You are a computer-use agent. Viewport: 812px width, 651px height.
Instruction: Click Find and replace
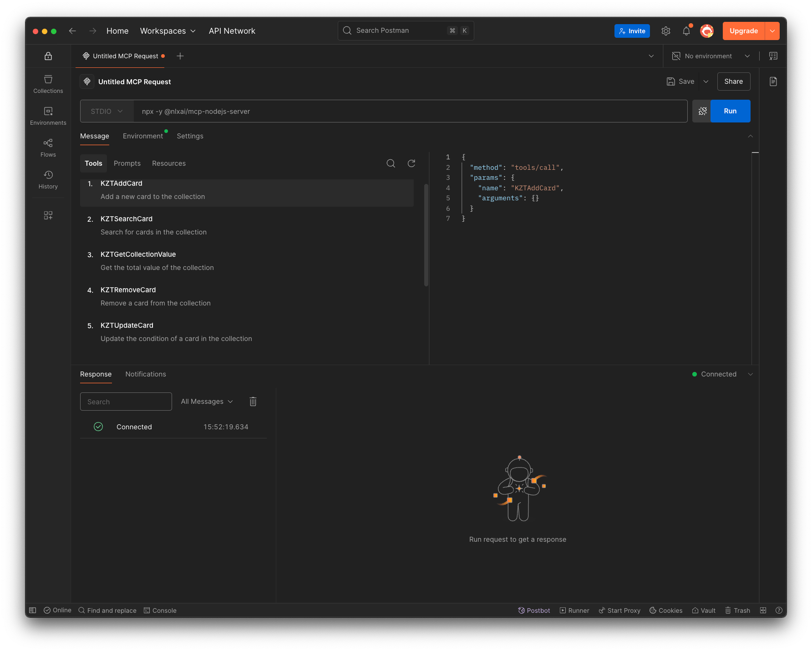[x=107, y=610]
